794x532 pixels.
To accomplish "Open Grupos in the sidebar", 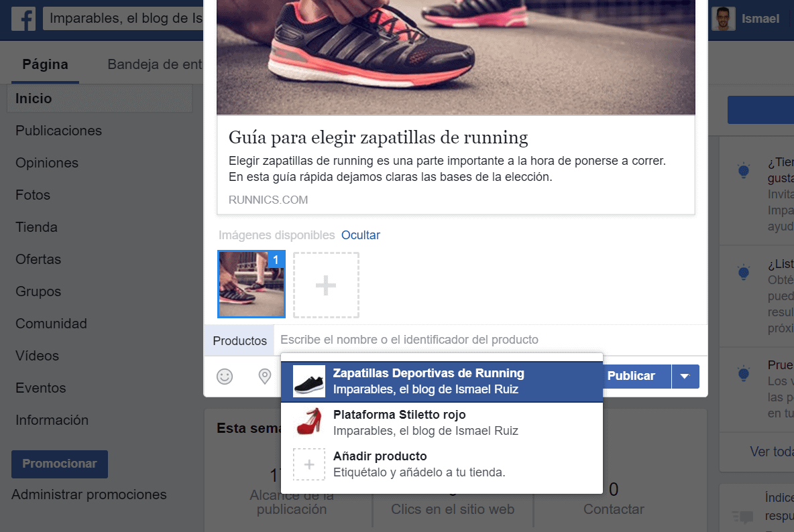I will click(38, 291).
